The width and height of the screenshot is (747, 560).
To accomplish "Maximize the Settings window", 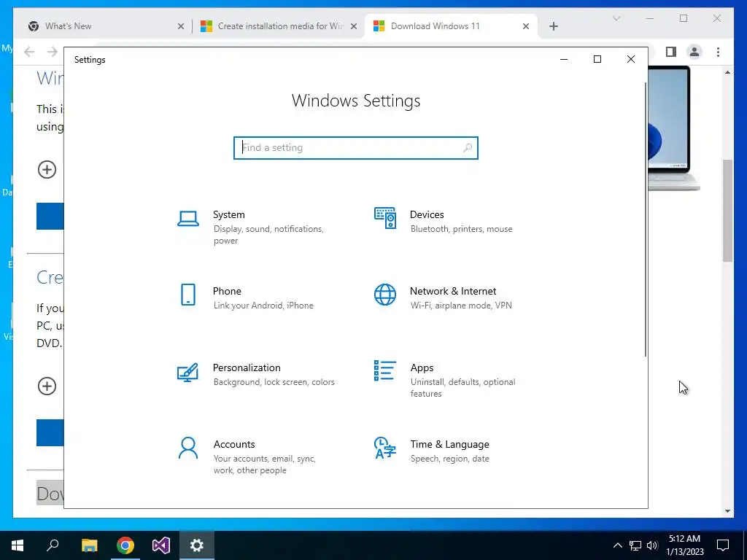I will pyautogui.click(x=597, y=59).
